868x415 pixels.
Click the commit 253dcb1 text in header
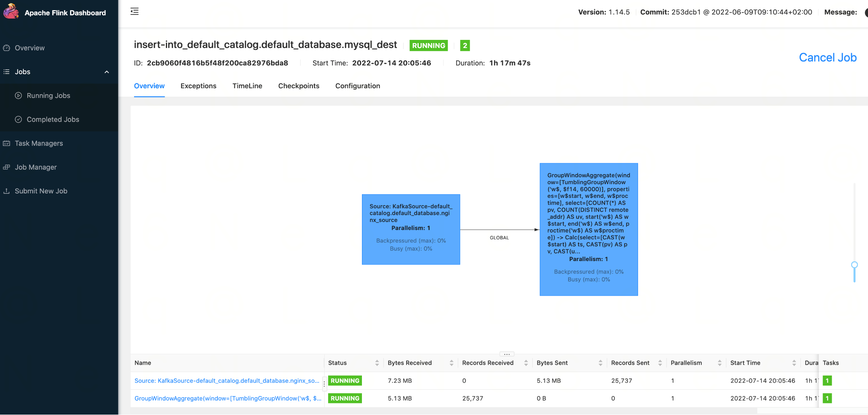(x=726, y=12)
